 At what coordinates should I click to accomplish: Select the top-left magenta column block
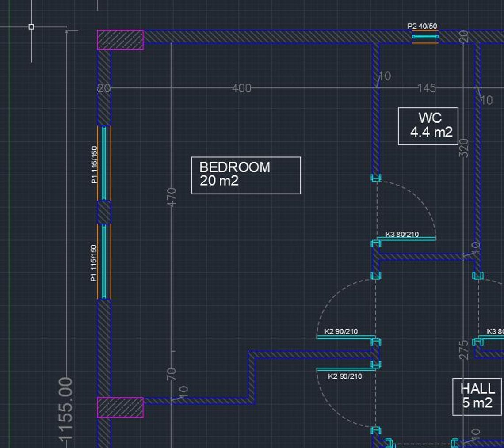[x=119, y=39]
